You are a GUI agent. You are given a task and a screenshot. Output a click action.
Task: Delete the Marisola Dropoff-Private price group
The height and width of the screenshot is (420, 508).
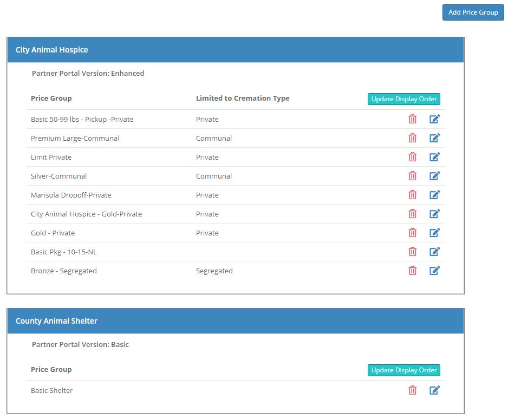[x=412, y=195]
